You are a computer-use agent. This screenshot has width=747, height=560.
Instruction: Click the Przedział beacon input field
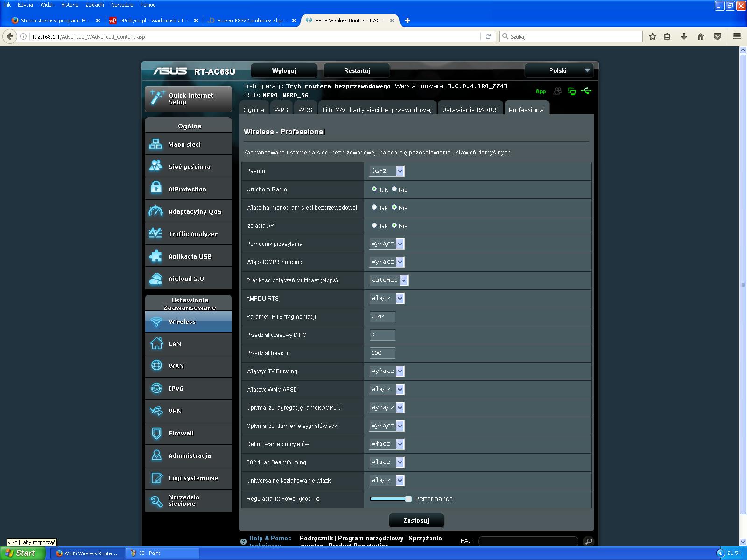[382, 353]
